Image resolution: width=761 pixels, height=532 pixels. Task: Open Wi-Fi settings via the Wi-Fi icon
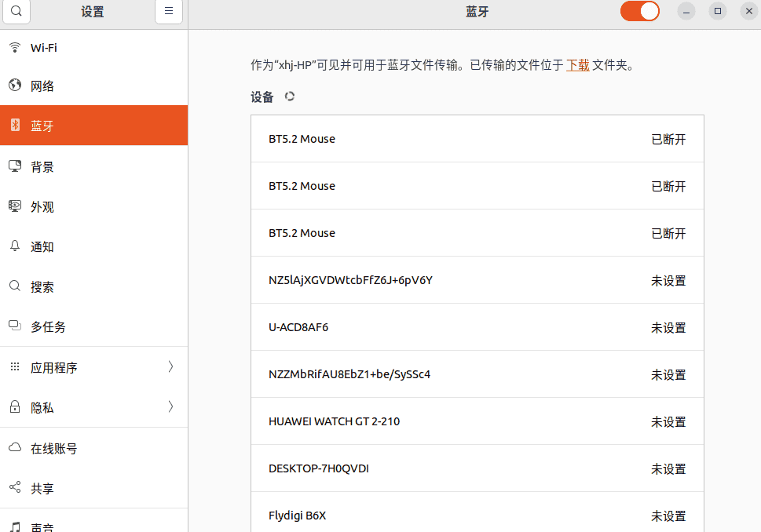[x=15, y=47]
